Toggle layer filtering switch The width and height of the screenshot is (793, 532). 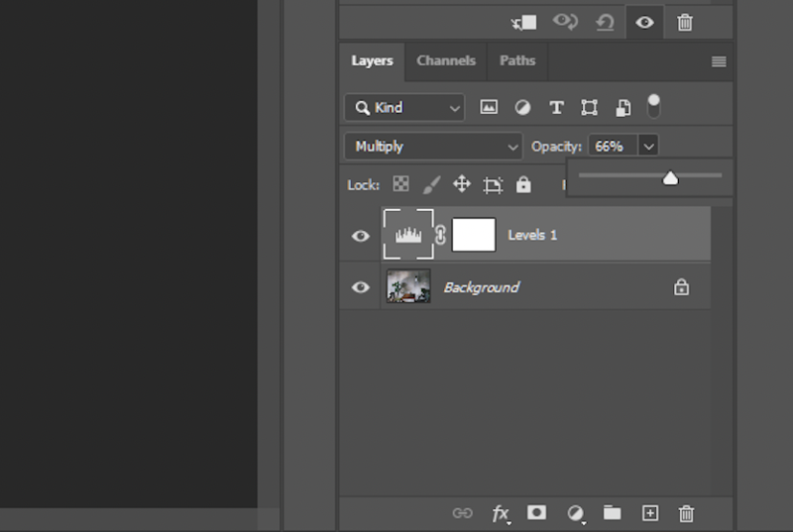[x=653, y=106]
